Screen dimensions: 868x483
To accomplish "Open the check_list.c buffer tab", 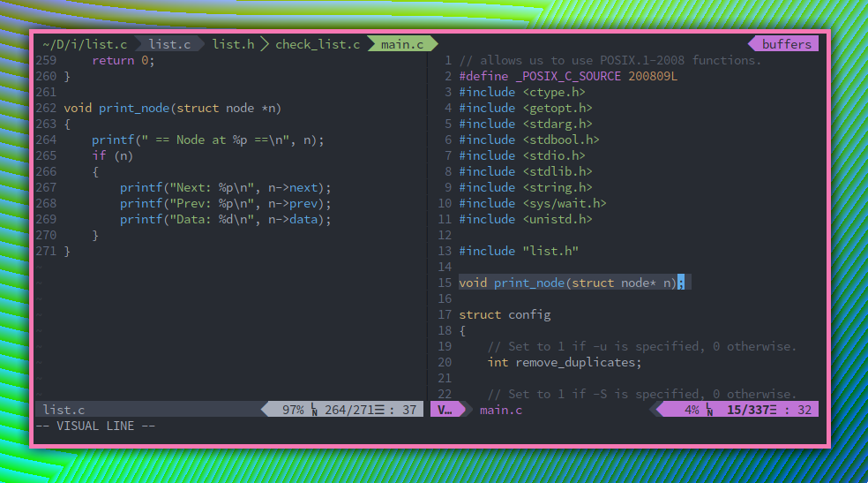I will point(318,44).
